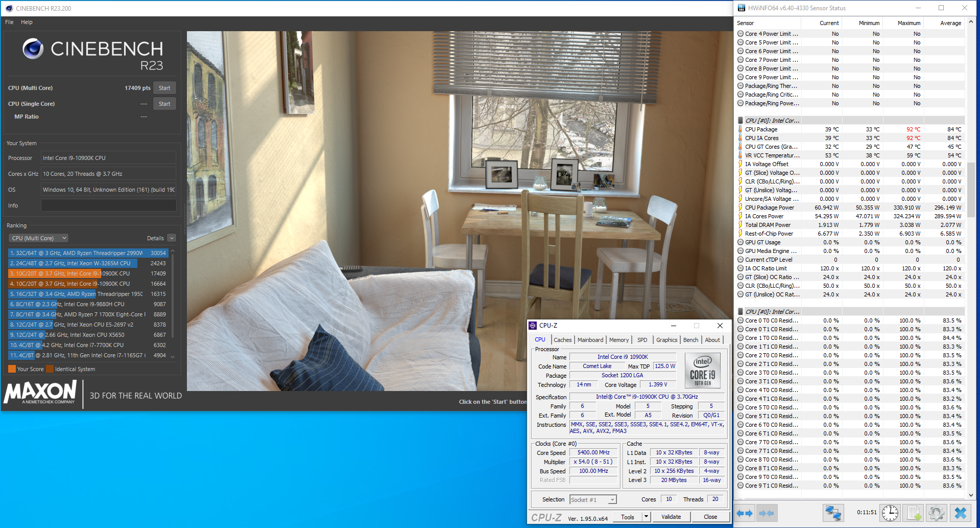Click HWiNFO expand-columns double arrow icon
980x528 pixels.
pyautogui.click(x=745, y=513)
